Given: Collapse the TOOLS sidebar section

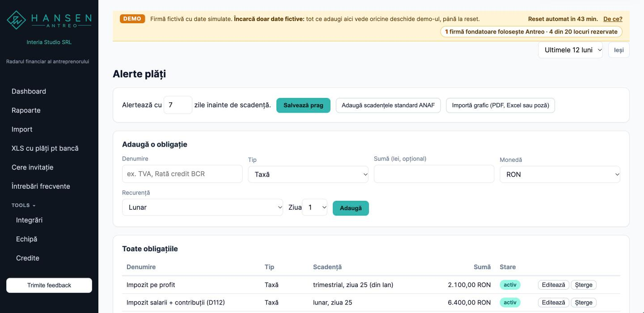Looking at the screenshot, I should click(x=23, y=205).
